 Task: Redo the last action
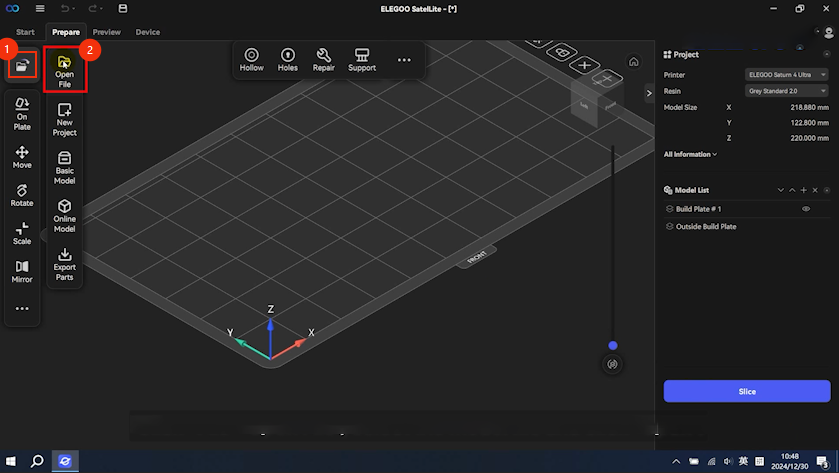95,9
